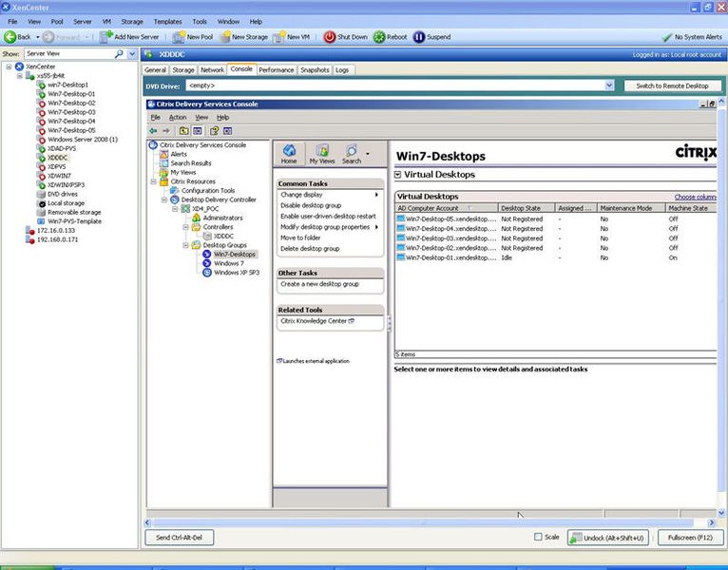Click the Back arrow icon
Viewport: 728px width, 570px height.
[x=10, y=37]
